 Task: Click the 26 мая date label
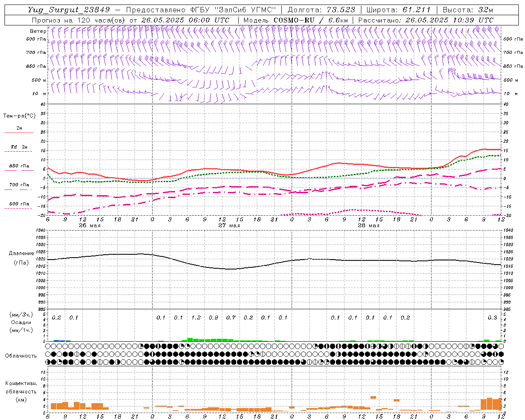click(x=89, y=226)
